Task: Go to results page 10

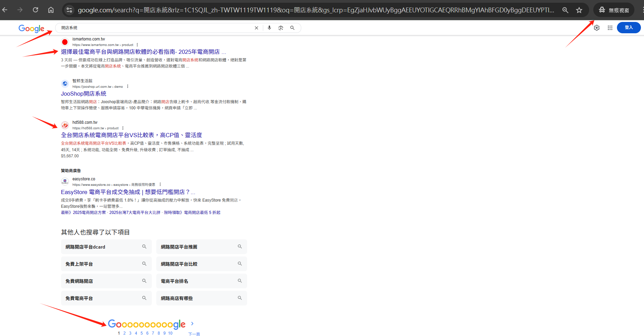Action: (x=170, y=333)
